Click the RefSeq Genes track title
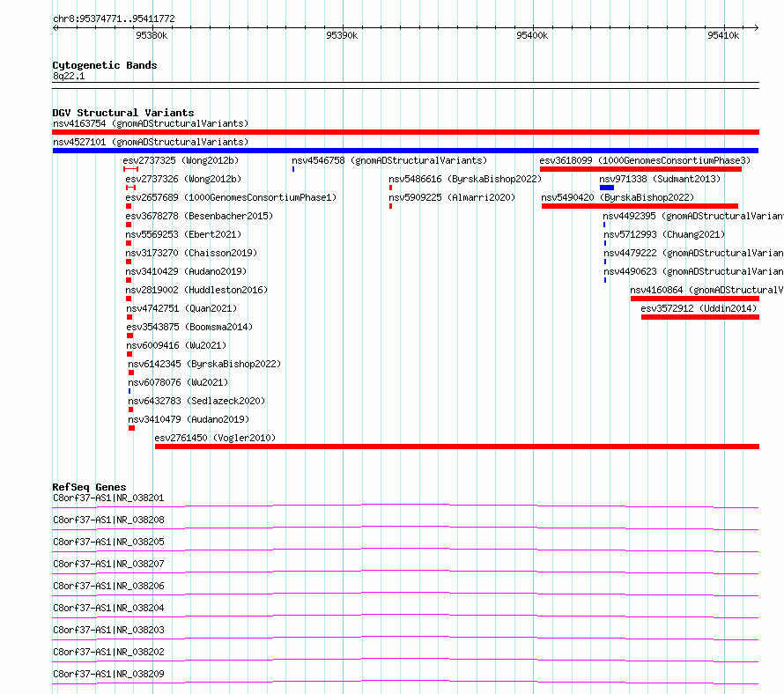Image resolution: width=784 pixels, height=694 pixels. [89, 487]
